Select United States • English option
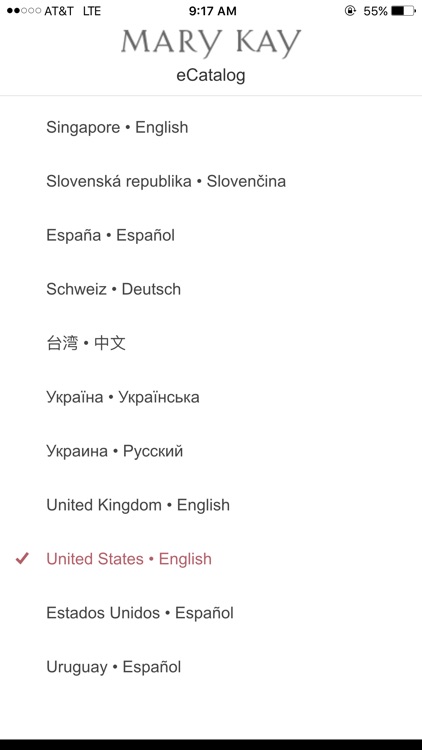 point(211,559)
